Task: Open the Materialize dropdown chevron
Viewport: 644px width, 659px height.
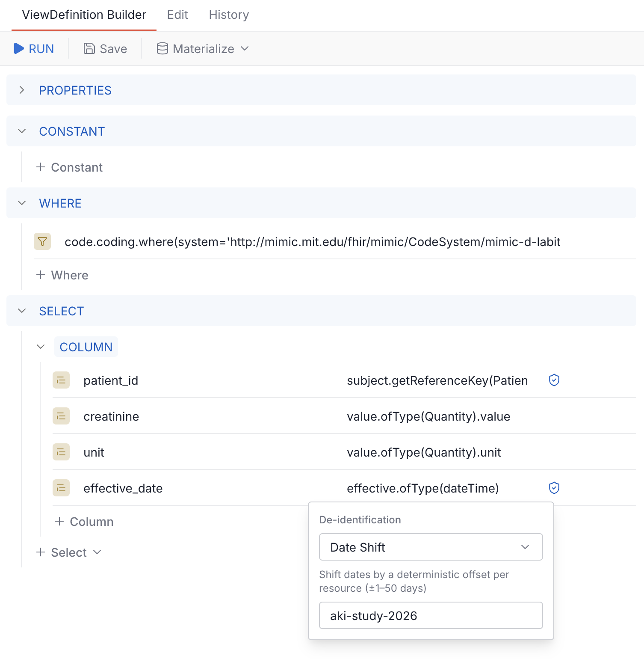Action: coord(245,49)
